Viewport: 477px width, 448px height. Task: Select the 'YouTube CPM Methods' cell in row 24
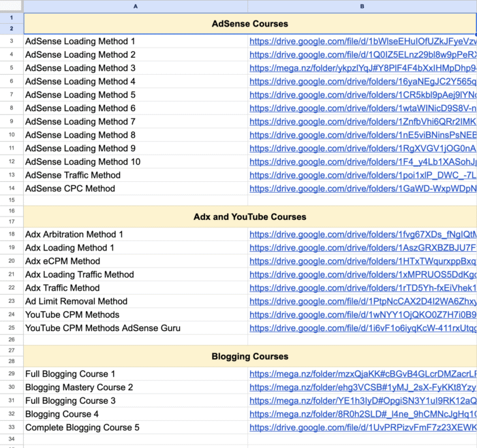[x=136, y=315]
